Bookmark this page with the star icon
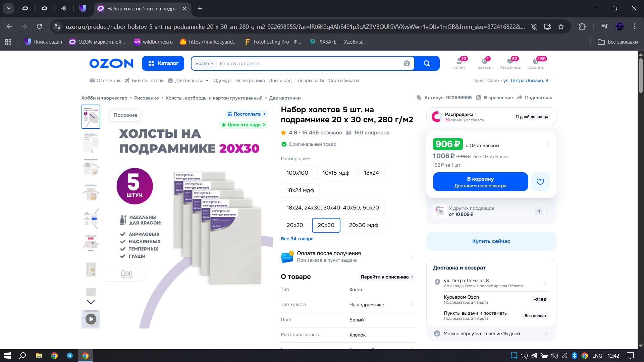644x362 pixels. [x=561, y=26]
